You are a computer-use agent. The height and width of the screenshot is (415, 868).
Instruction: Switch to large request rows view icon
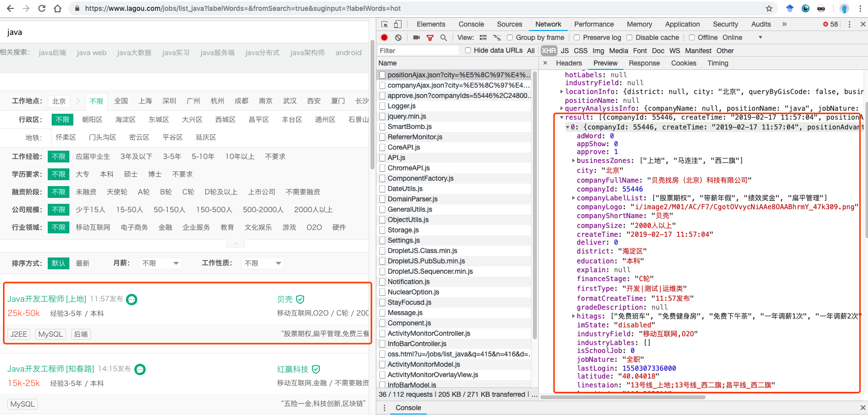tap(483, 37)
